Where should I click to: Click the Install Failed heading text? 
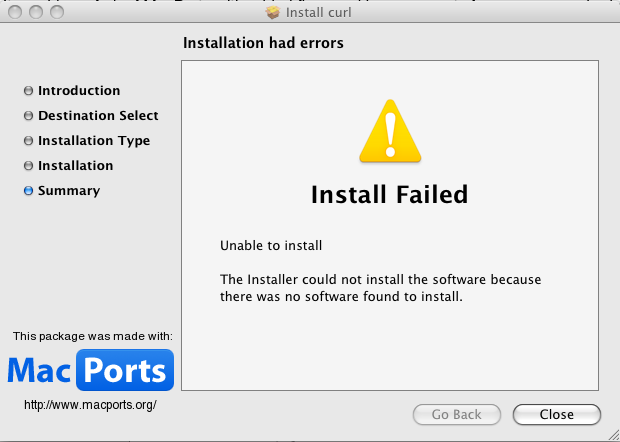click(389, 195)
